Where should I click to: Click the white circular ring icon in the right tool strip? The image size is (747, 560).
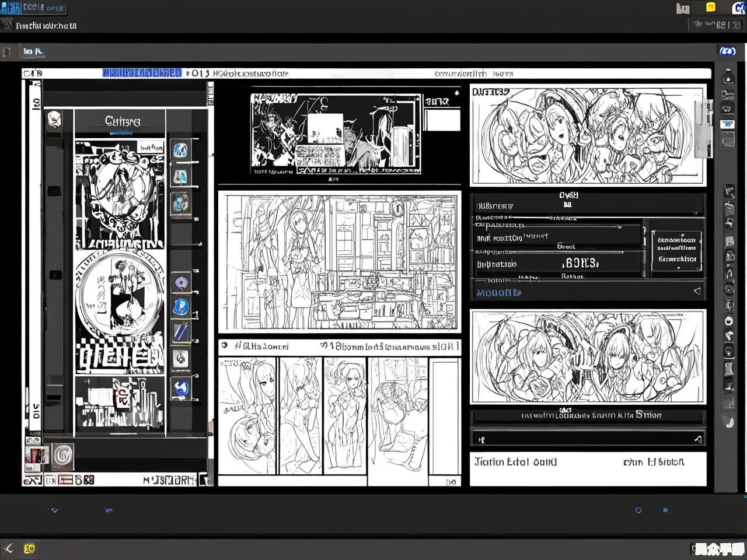coord(729,321)
